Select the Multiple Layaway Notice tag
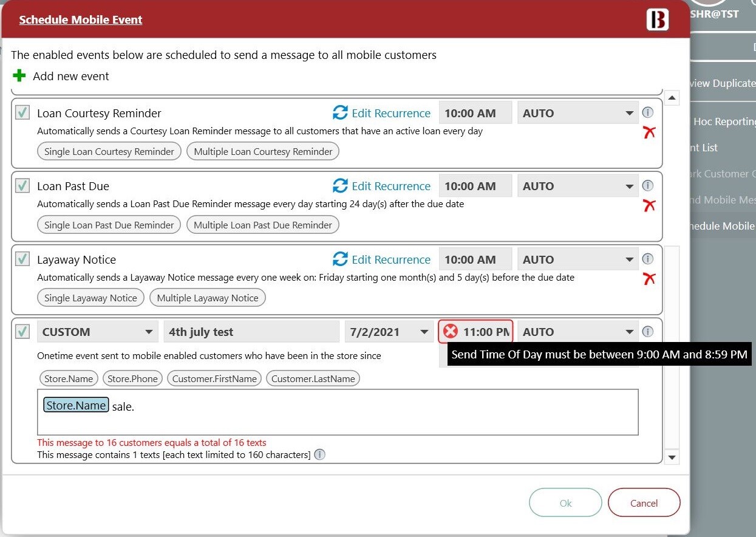Screen dimensions: 756x537 pyautogui.click(x=208, y=298)
